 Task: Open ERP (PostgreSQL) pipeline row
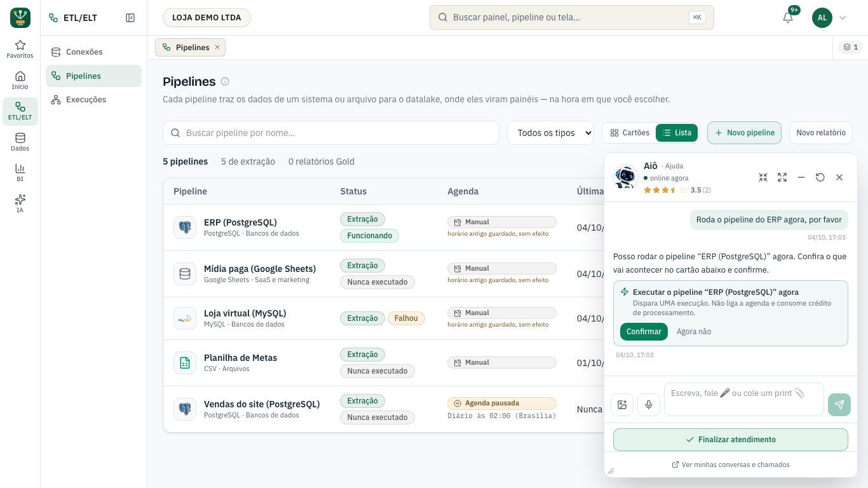point(383,227)
